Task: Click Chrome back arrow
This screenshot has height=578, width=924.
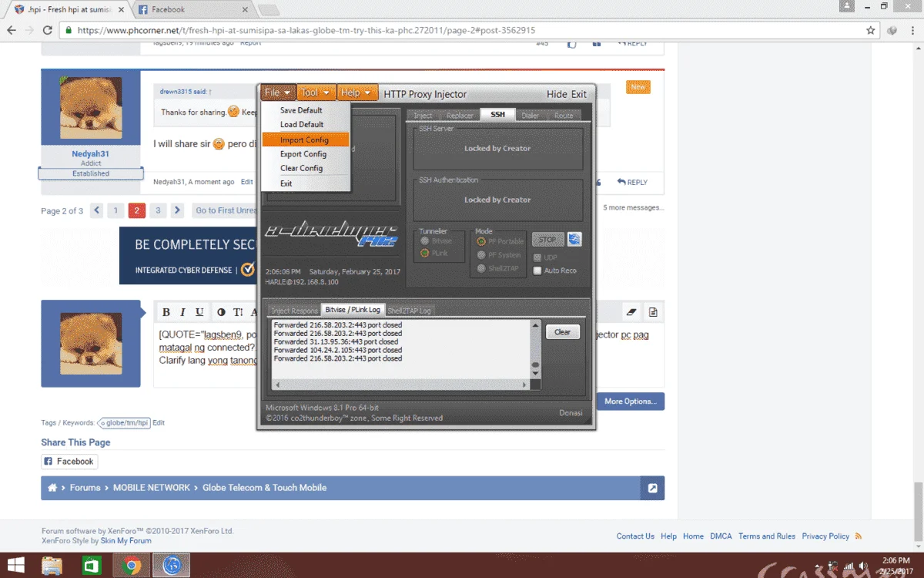Action: [12, 31]
